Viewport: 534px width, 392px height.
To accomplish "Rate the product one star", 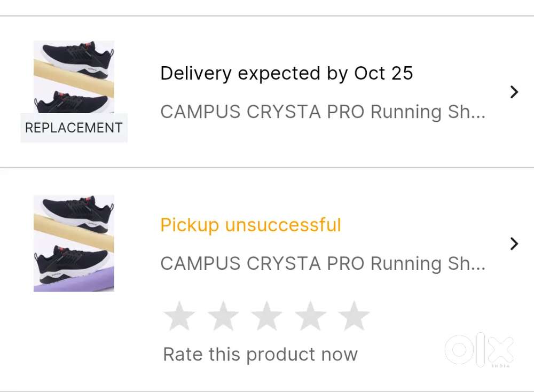I will (179, 316).
